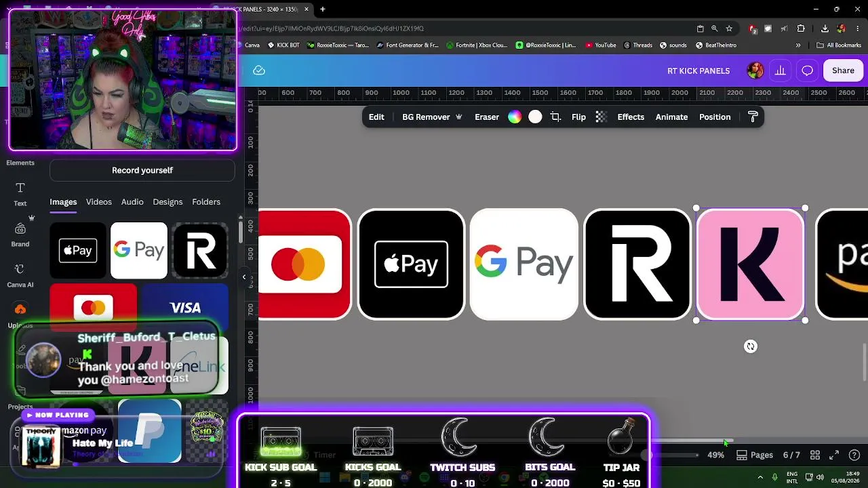The width and height of the screenshot is (868, 488).
Task: Toggle the Pages view button
Action: click(x=755, y=455)
